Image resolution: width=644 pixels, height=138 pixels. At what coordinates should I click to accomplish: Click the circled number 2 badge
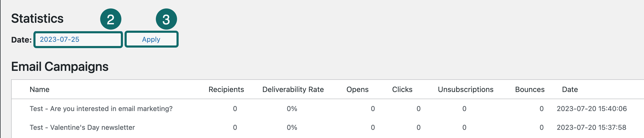point(111,19)
